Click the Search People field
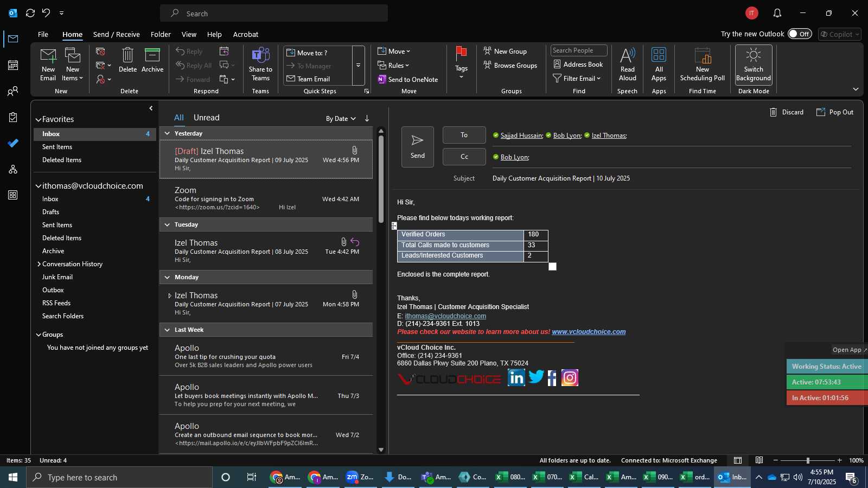 click(579, 50)
